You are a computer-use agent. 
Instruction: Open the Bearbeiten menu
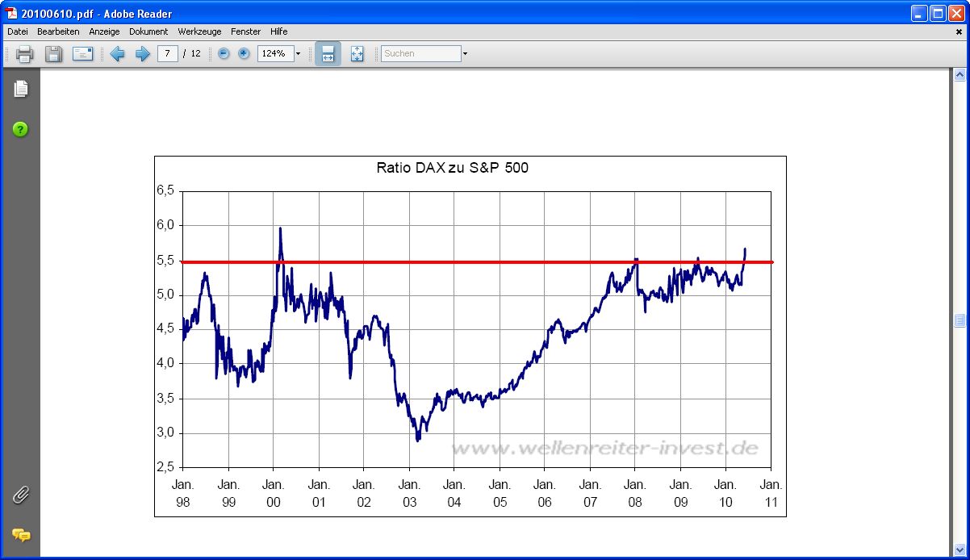[58, 31]
